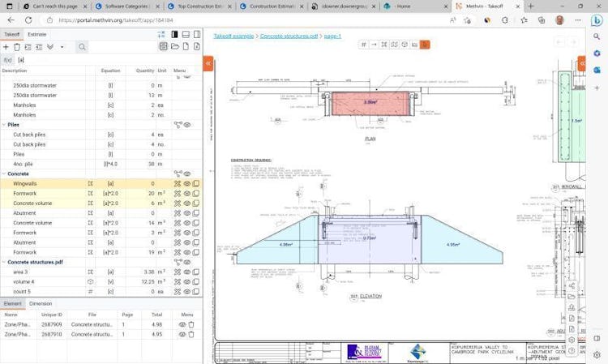Select the volume cube tool in drawing toolbar
Screen dimensions: 608x364
tap(405, 45)
